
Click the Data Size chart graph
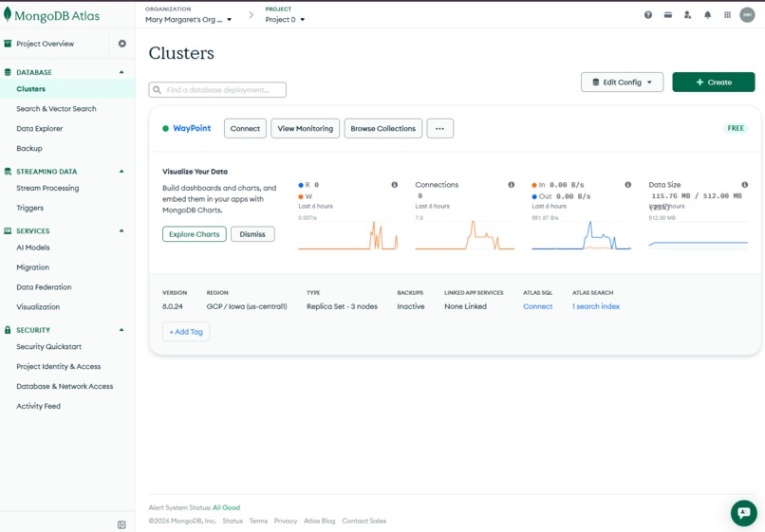tap(699, 236)
